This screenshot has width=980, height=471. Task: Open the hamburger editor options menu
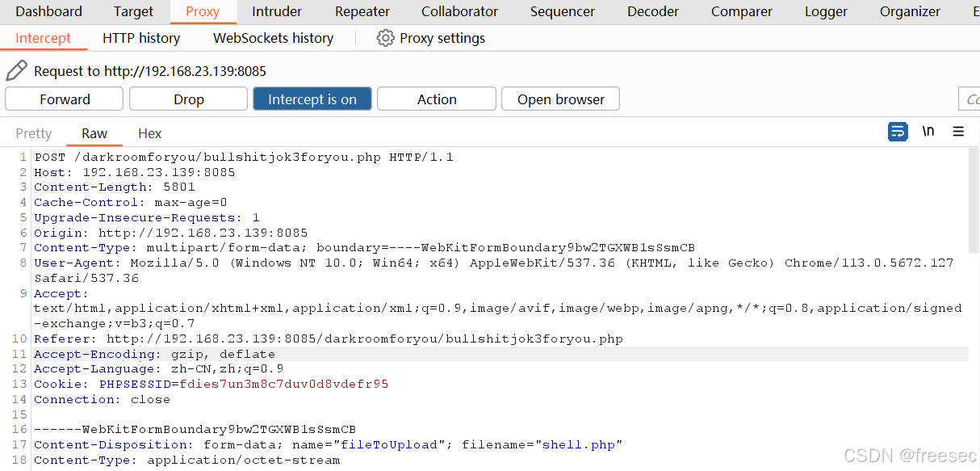(x=958, y=132)
